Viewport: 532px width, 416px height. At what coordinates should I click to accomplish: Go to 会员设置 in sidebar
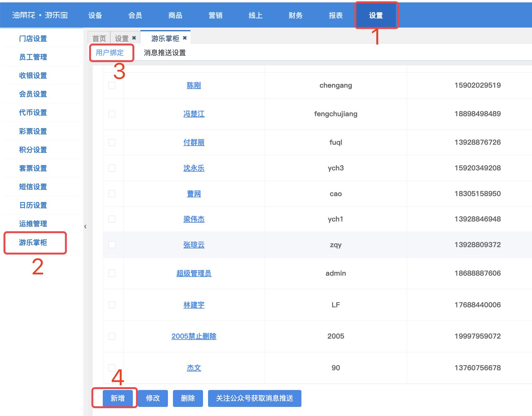tap(33, 94)
